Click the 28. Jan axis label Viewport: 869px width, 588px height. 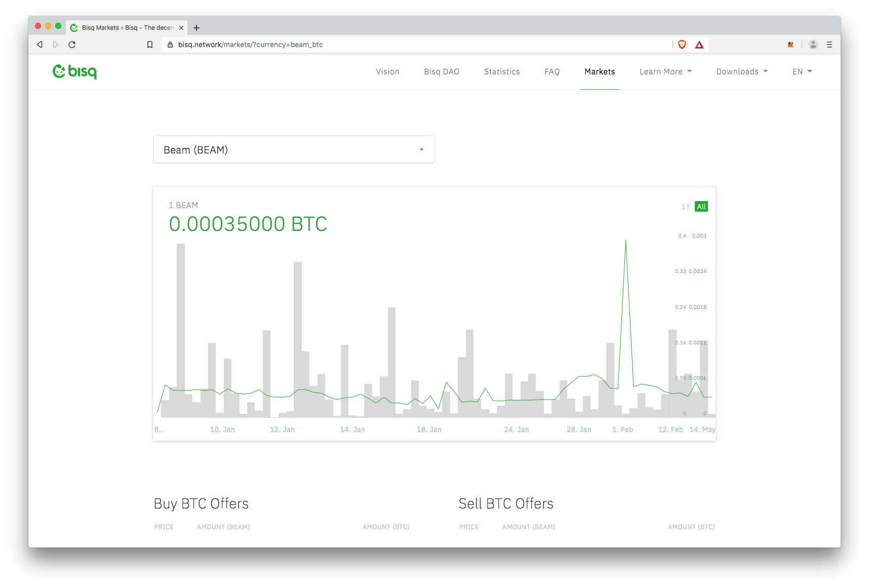[x=579, y=429]
